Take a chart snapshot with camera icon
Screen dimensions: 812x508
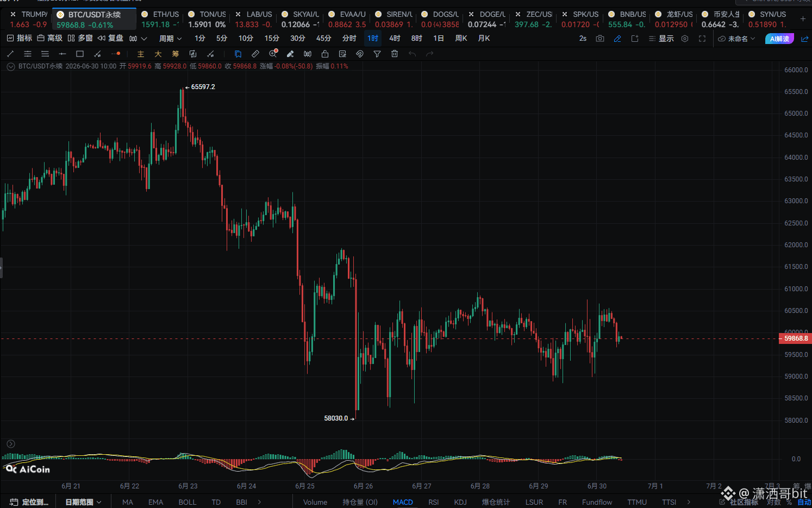(600, 39)
